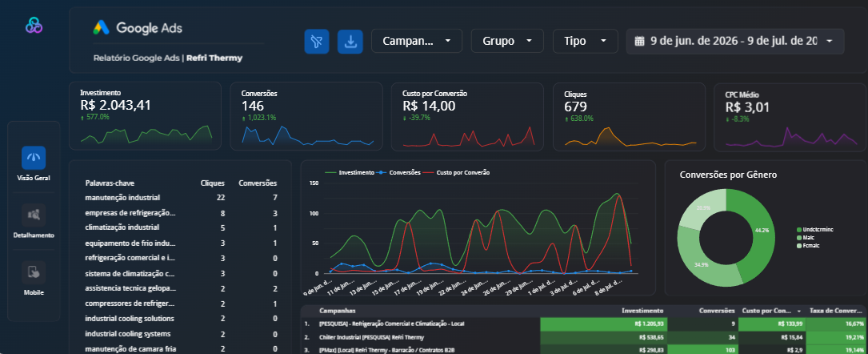Toggle Investimento series in chart legend
The height and width of the screenshot is (354, 868).
pos(350,173)
